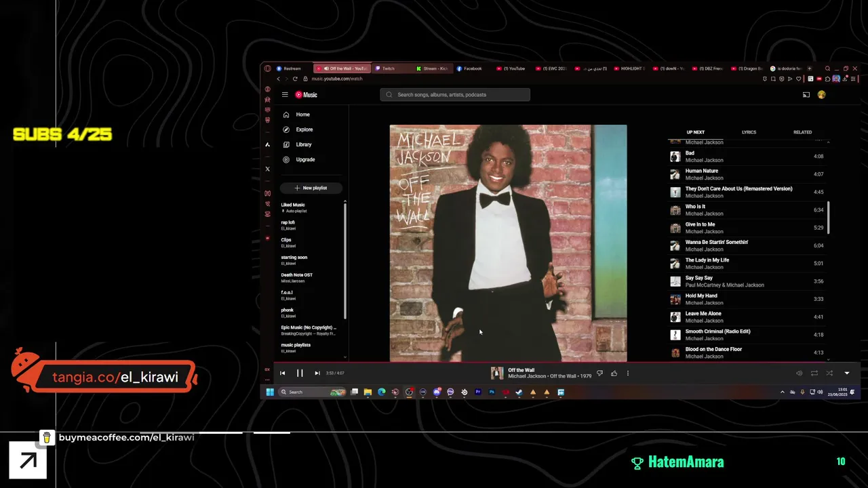Click the X (Twitter) sidebar icon
The image size is (868, 488).
click(x=267, y=169)
